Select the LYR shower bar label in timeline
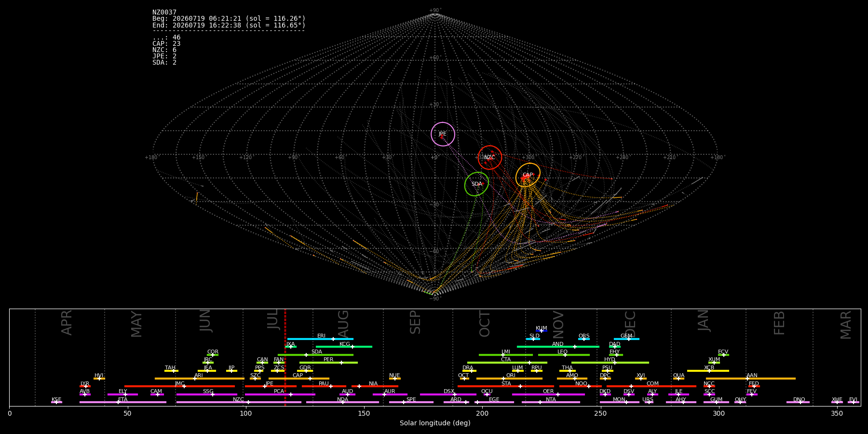This screenshot has width=868, height=434. [85, 384]
